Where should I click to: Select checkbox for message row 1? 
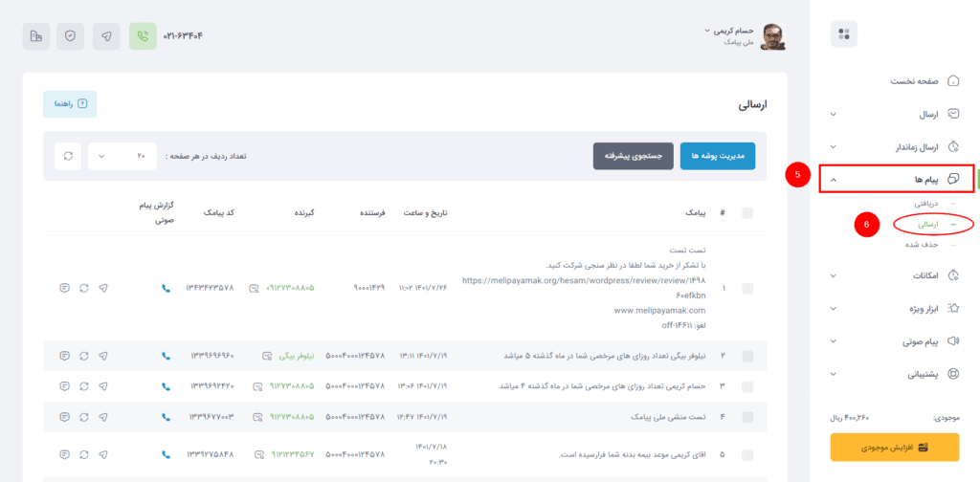[747, 289]
